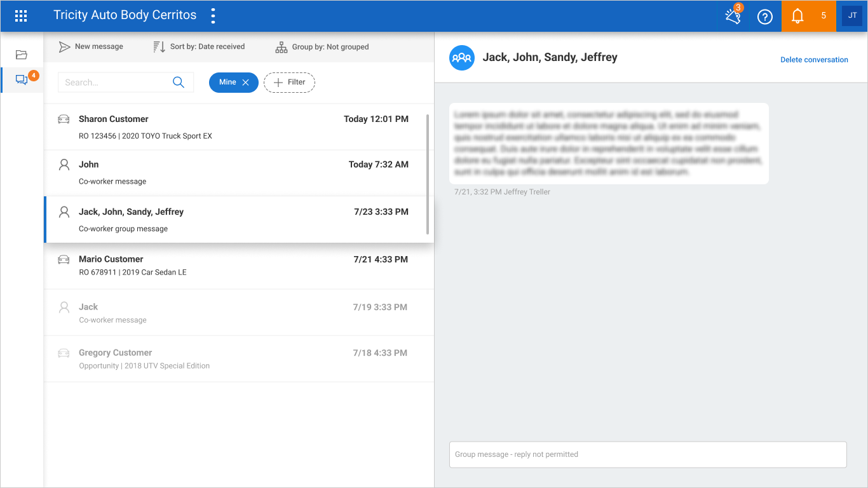Click the blurred message bubble in conversation
The image size is (868, 488).
tap(609, 144)
